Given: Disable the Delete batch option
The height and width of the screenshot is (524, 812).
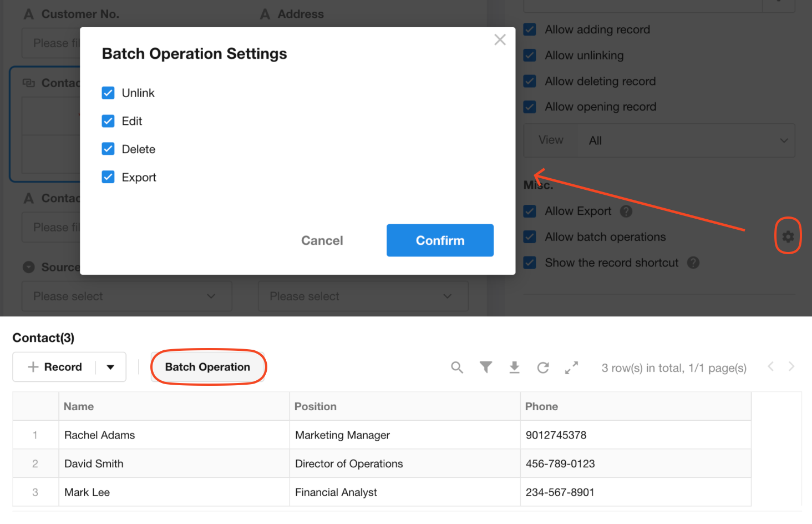Looking at the screenshot, I should click(x=108, y=149).
